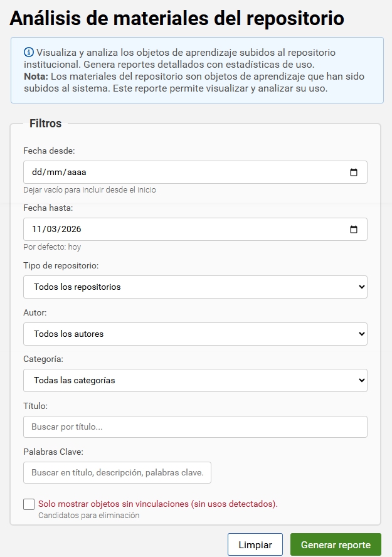Focus the Título search field

[195, 427]
